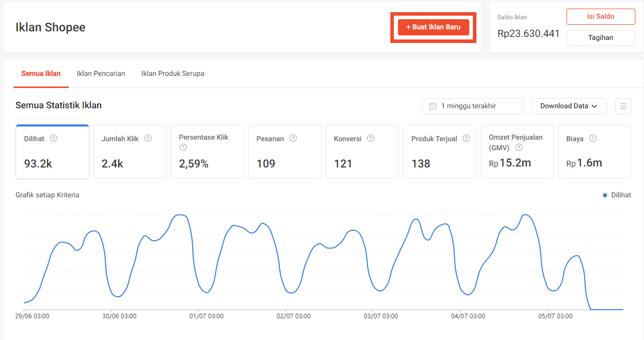Image resolution: width=644 pixels, height=340 pixels.
Task: Show help tooltip for Omzet Penjualan
Action: 519,148
